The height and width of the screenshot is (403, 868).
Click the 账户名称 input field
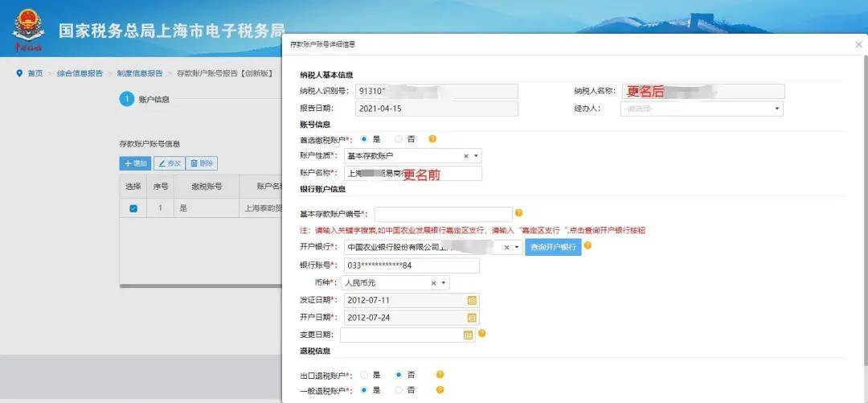[412, 174]
